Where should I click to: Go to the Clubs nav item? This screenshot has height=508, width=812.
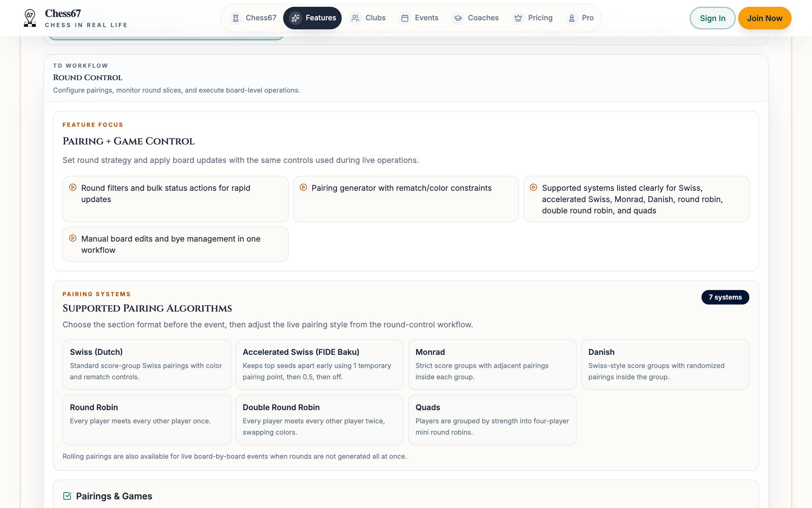(368, 18)
